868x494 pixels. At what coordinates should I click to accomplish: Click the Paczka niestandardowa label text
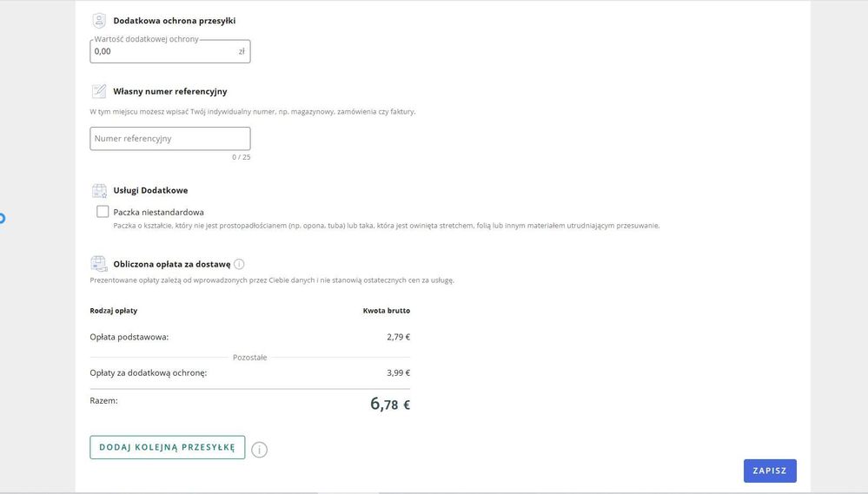pos(158,212)
